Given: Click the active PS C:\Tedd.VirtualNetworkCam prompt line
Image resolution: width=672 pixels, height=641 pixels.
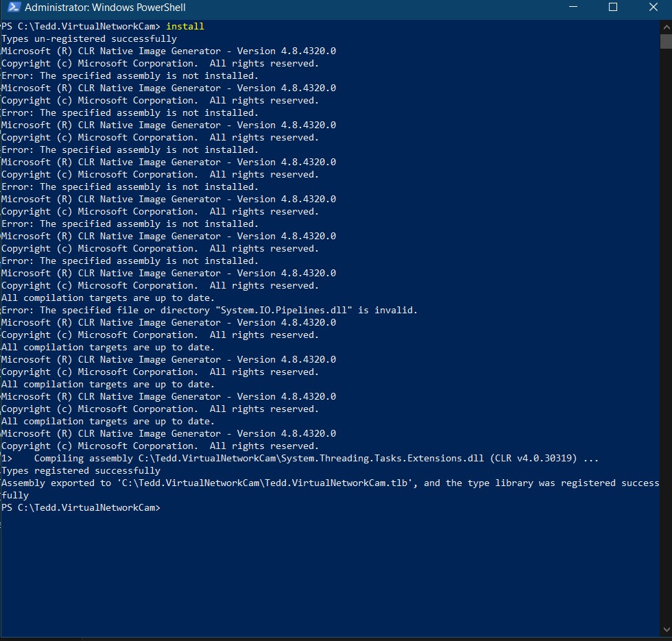Looking at the screenshot, I should (x=82, y=507).
